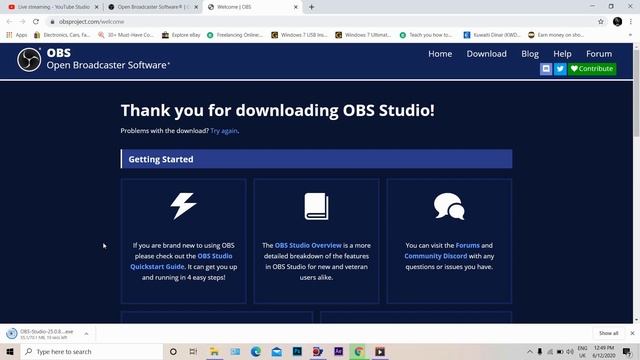This screenshot has width=640, height=360.
Task: Open Cortana circle icon on taskbar
Action: pos(173,351)
